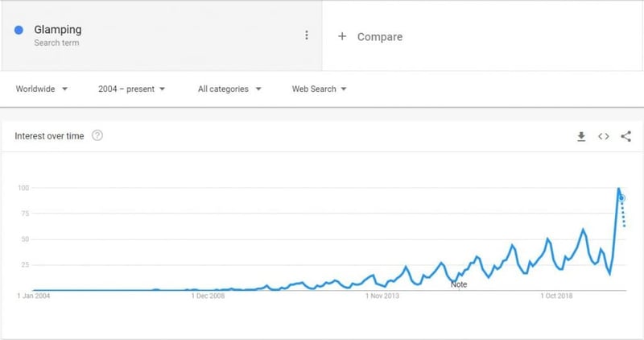The image size is (644, 340).
Task: Click the Interest over time heading
Action: click(49, 136)
